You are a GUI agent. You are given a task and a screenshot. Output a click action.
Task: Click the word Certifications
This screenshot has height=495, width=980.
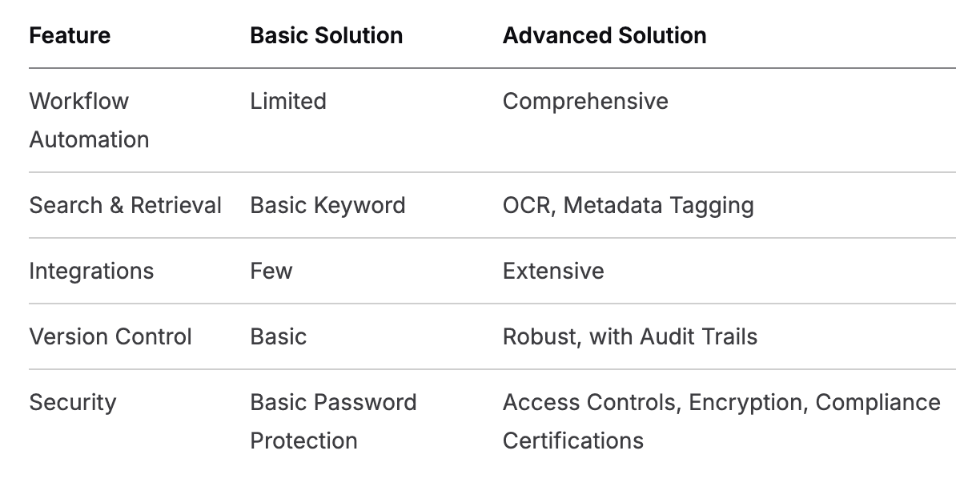[572, 441]
